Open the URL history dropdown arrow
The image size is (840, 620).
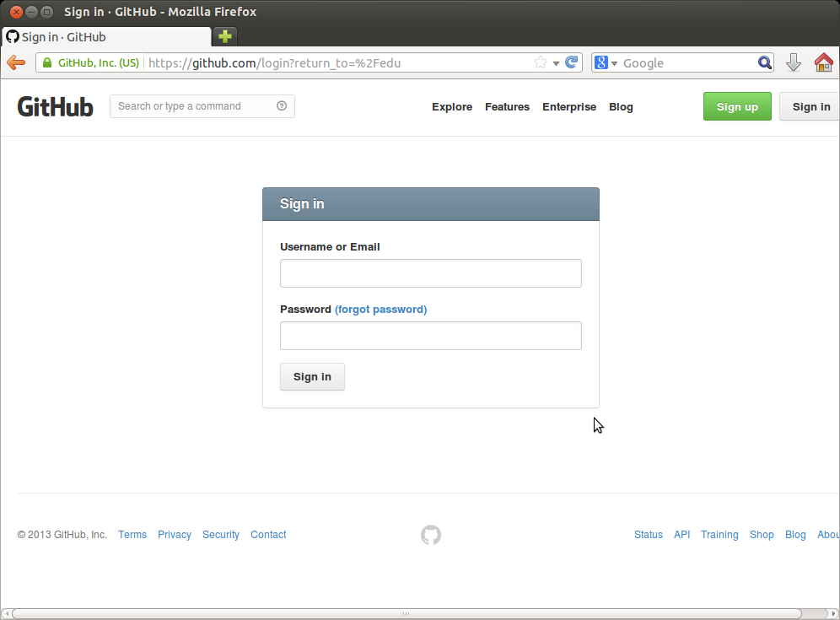click(556, 63)
